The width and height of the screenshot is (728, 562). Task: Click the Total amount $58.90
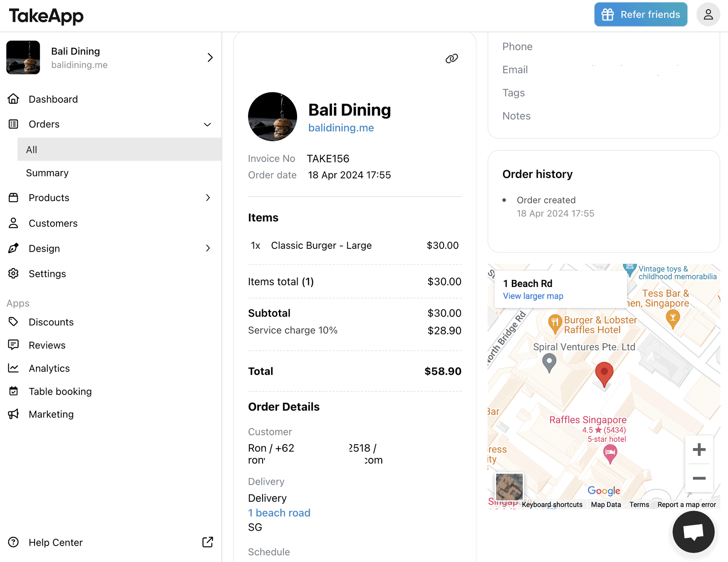point(443,371)
